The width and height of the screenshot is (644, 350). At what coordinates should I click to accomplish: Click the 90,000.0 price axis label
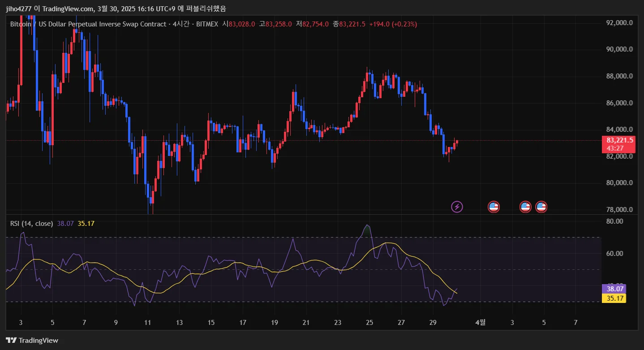coord(619,49)
